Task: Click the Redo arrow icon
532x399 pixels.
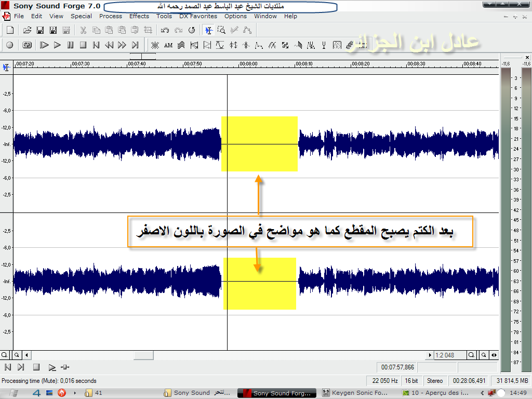Action: (179, 30)
